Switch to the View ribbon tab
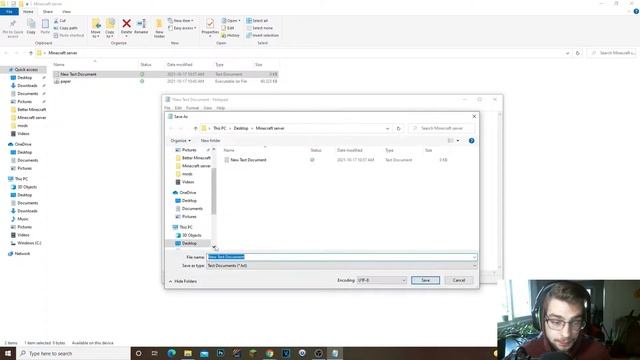The height and width of the screenshot is (360, 640). point(67,11)
